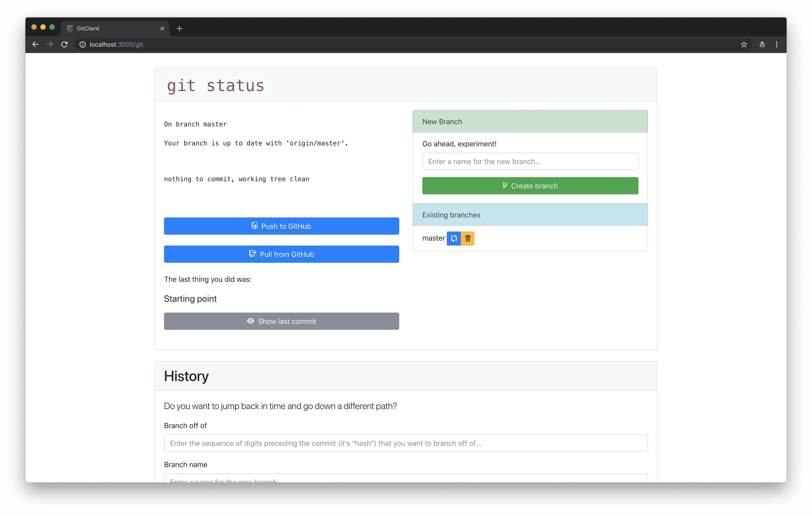Viewport: 812px width, 516px height.
Task: Click the History heading
Action: click(x=186, y=376)
